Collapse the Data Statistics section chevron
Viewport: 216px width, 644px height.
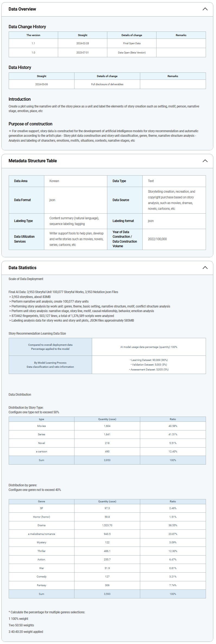click(205, 268)
